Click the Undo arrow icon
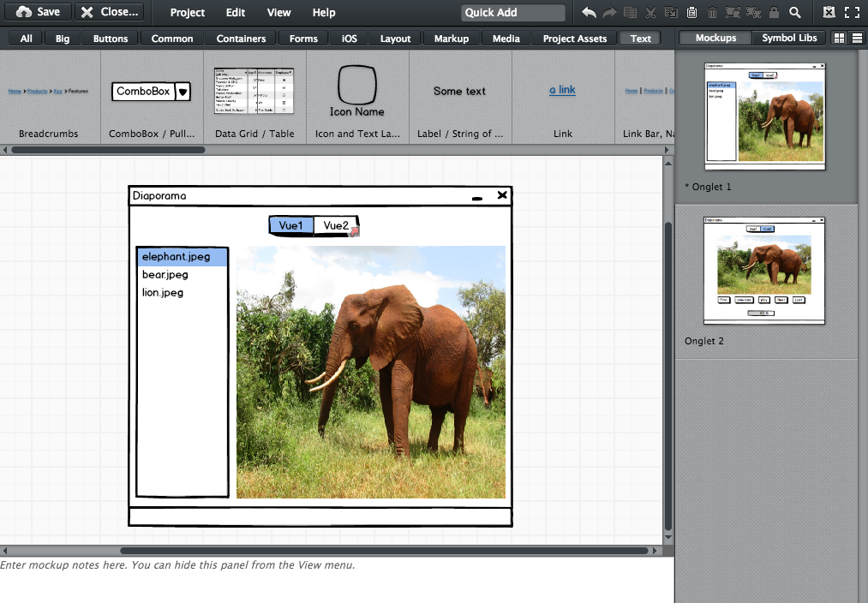The height and width of the screenshot is (603, 868). point(589,12)
